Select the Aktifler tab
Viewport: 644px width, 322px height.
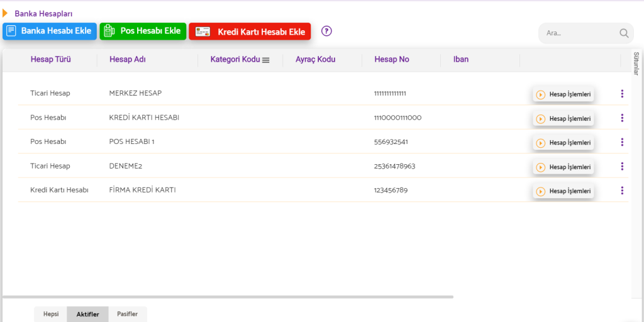click(87, 314)
